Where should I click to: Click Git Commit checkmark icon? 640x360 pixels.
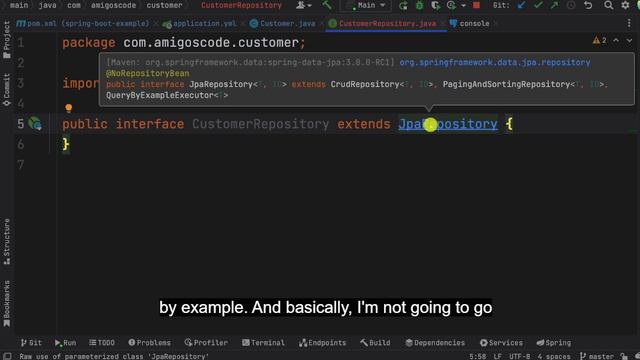coord(538,5)
